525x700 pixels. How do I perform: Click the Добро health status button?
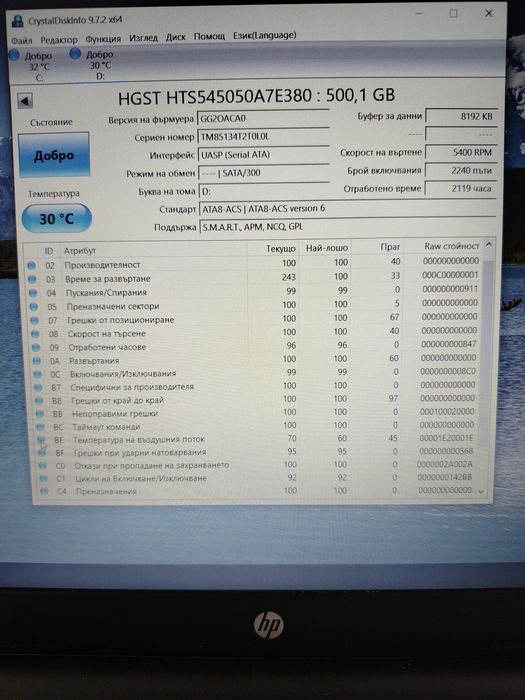click(x=54, y=155)
